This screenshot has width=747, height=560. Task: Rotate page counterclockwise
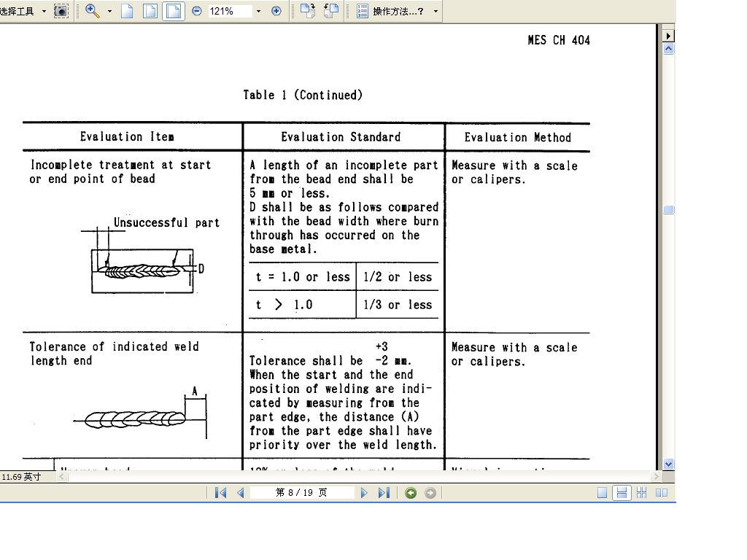(331, 11)
